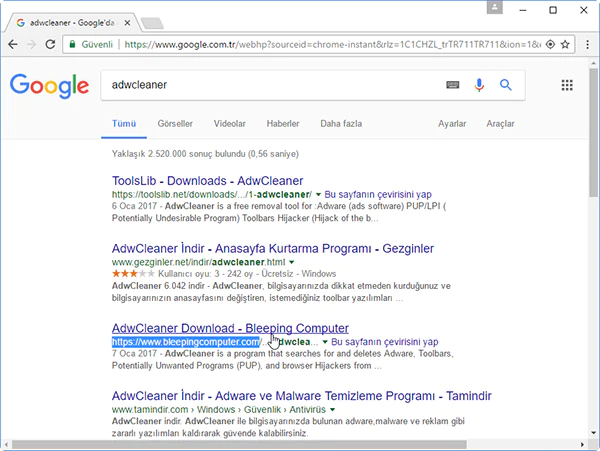600x451 pixels.
Task: Click the Güvenli label in the address bar
Action: tap(97, 44)
